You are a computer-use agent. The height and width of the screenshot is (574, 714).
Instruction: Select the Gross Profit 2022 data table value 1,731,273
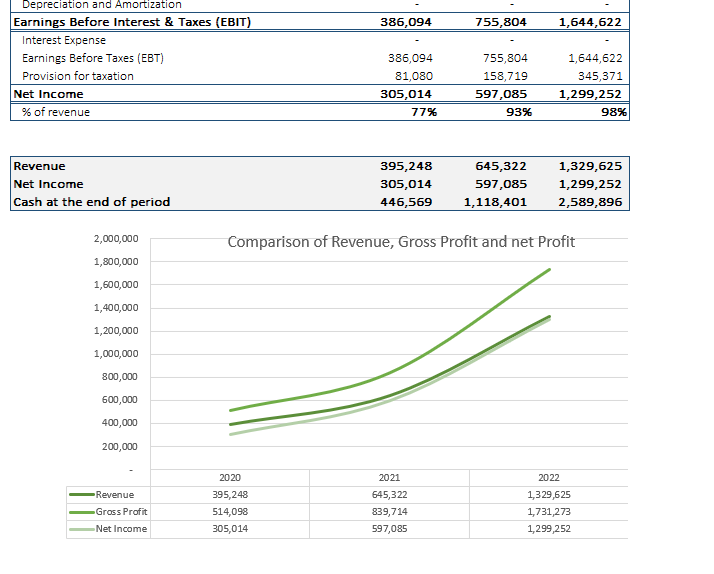[x=549, y=512]
